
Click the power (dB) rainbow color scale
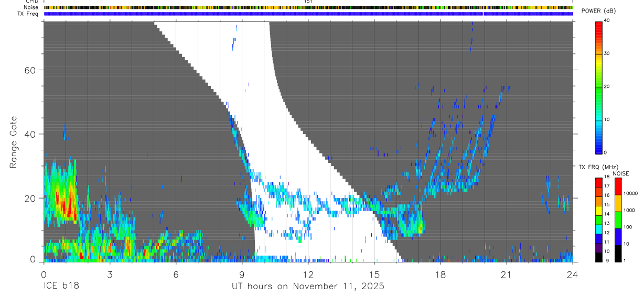coord(598,87)
